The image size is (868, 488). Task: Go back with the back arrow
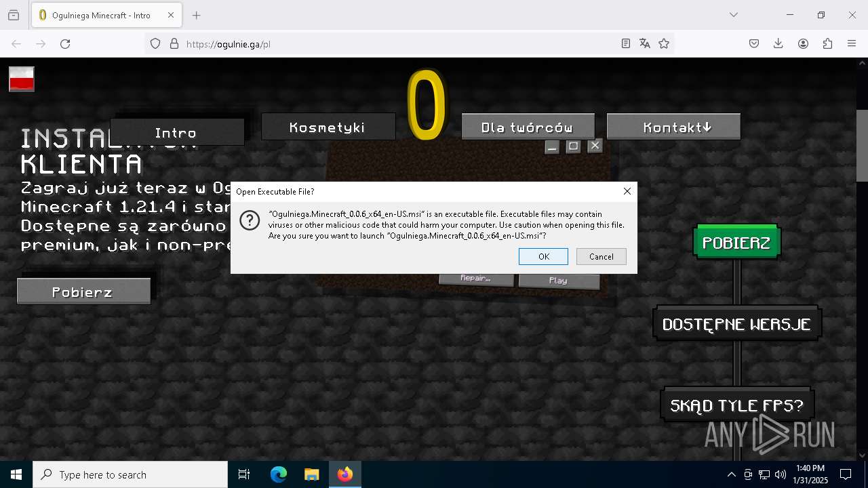[16, 43]
